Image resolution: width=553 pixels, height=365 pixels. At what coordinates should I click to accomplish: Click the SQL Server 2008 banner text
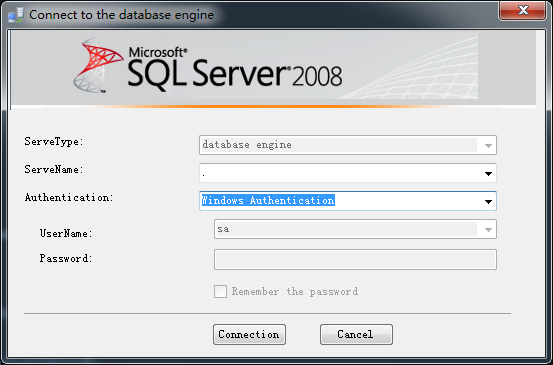pyautogui.click(x=235, y=73)
